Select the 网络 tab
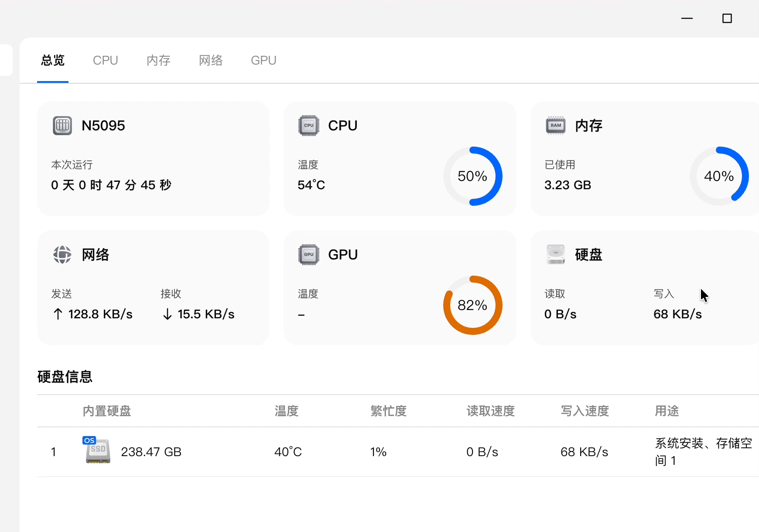Screen dimensions: 759x532 pyautogui.click(x=211, y=60)
